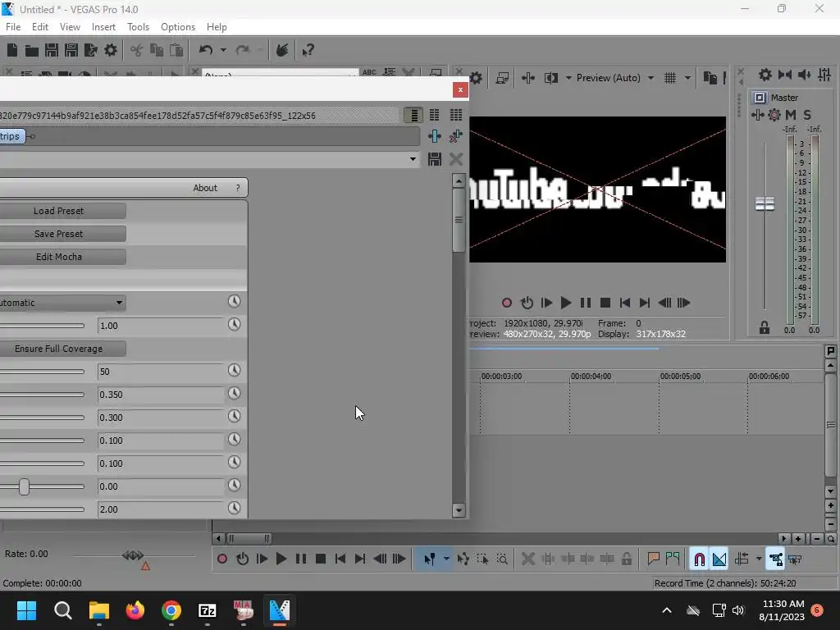Open the overlays grid dropdown arrow
840x630 pixels.
(687, 78)
